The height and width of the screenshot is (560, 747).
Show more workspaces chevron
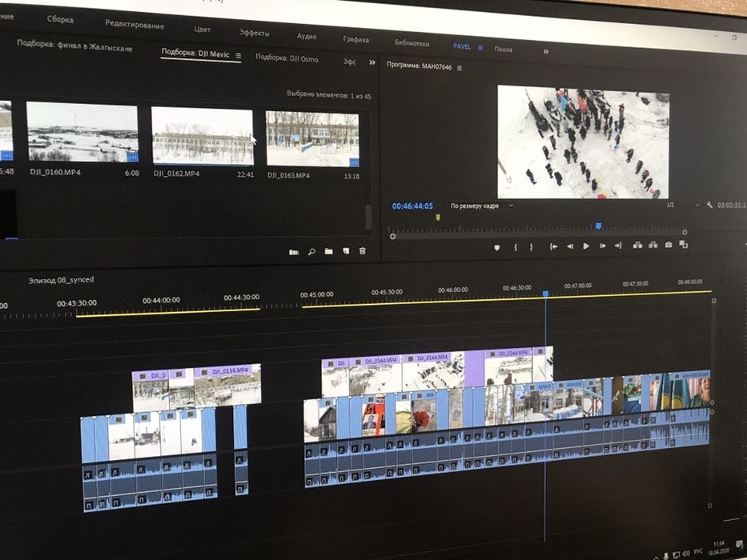point(546,51)
